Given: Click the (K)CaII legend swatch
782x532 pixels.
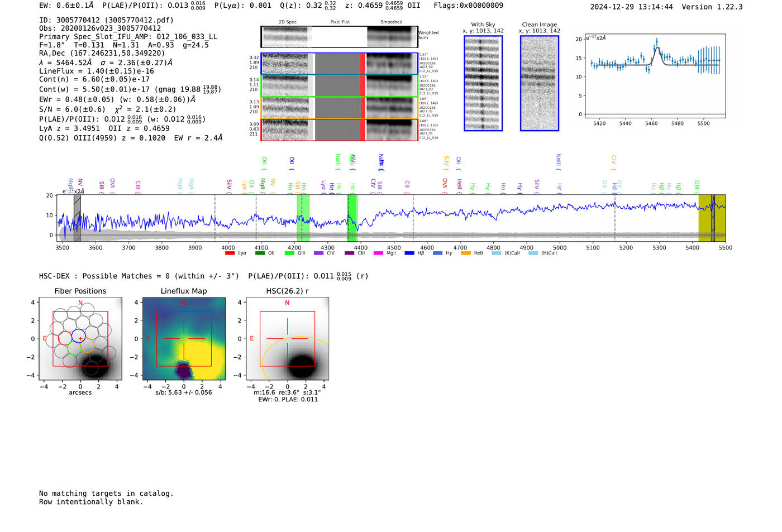Looking at the screenshot, I should (x=496, y=253).
